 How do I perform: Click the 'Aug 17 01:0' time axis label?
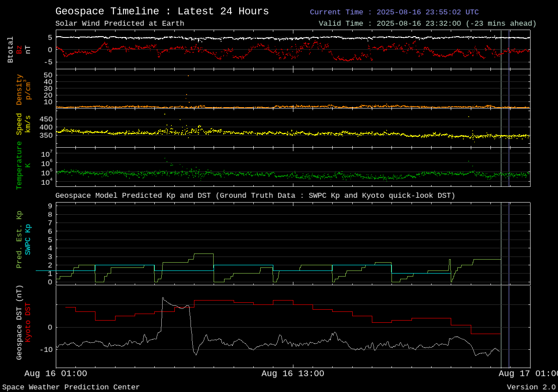528,373
